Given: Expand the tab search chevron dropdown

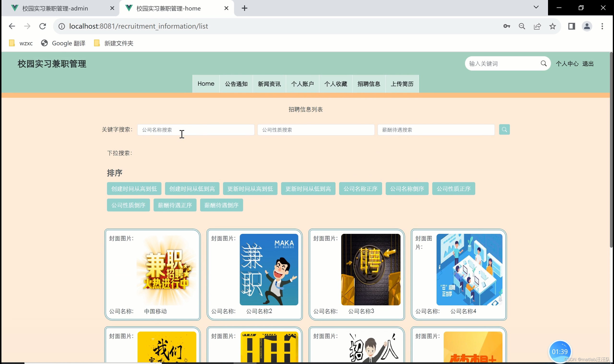Looking at the screenshot, I should tap(536, 7).
